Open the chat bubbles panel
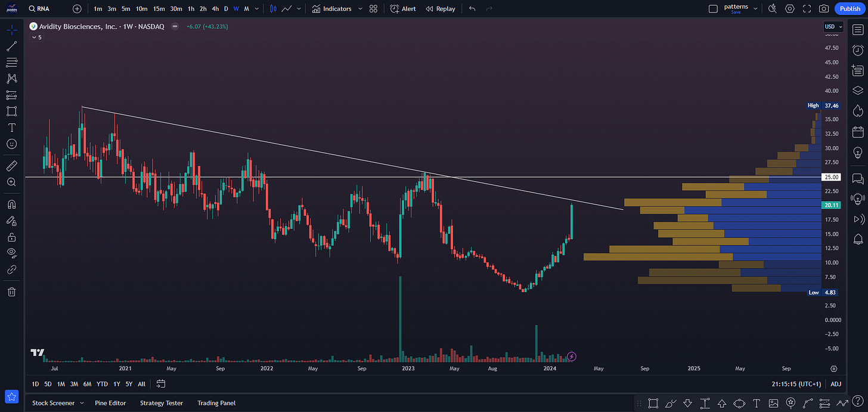The image size is (868, 412). pyautogui.click(x=858, y=178)
